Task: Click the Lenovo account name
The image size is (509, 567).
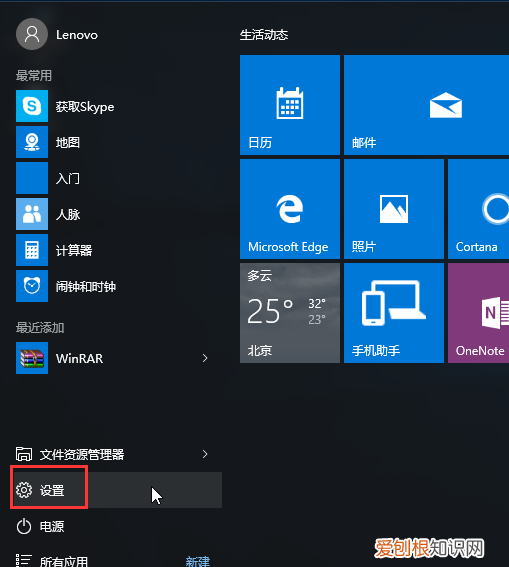Action: [x=77, y=35]
